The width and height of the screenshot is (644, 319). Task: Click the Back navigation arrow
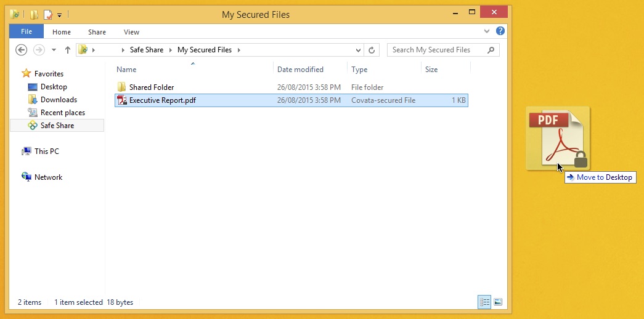click(x=22, y=50)
